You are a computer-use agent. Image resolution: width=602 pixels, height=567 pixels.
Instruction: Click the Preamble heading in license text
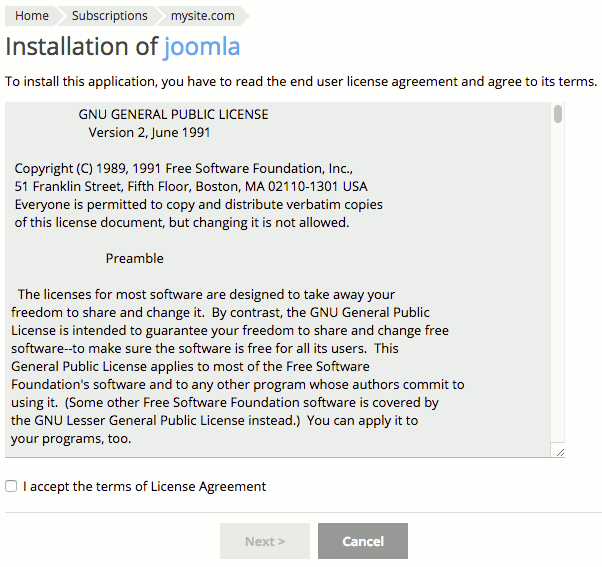134,258
